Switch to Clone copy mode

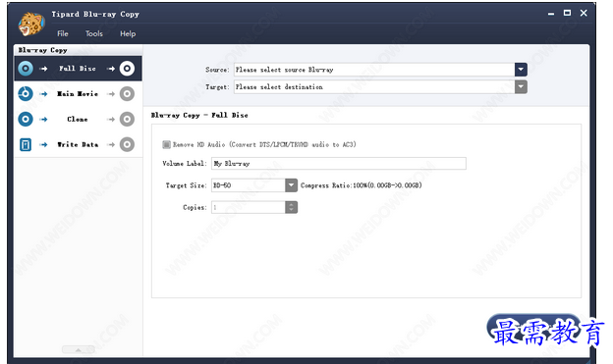78,119
